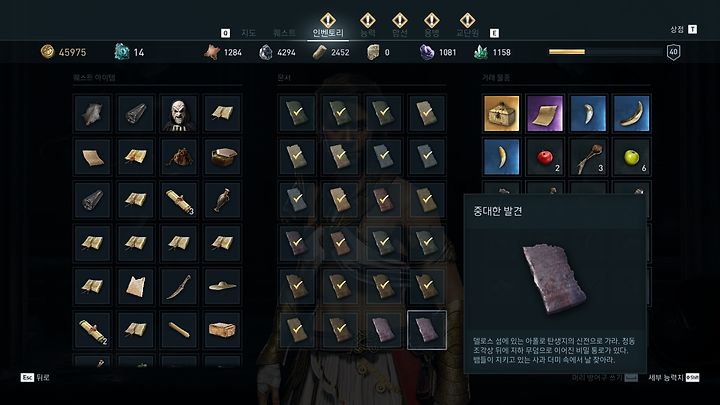The width and height of the screenshot is (720, 405).
Task: Select the curved dagger quest item
Action: (179, 287)
